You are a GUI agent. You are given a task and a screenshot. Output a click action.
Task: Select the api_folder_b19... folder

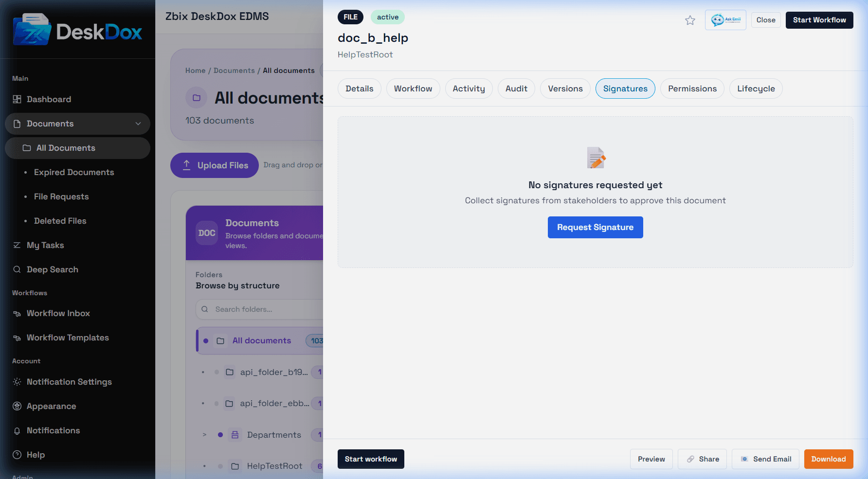tap(273, 372)
